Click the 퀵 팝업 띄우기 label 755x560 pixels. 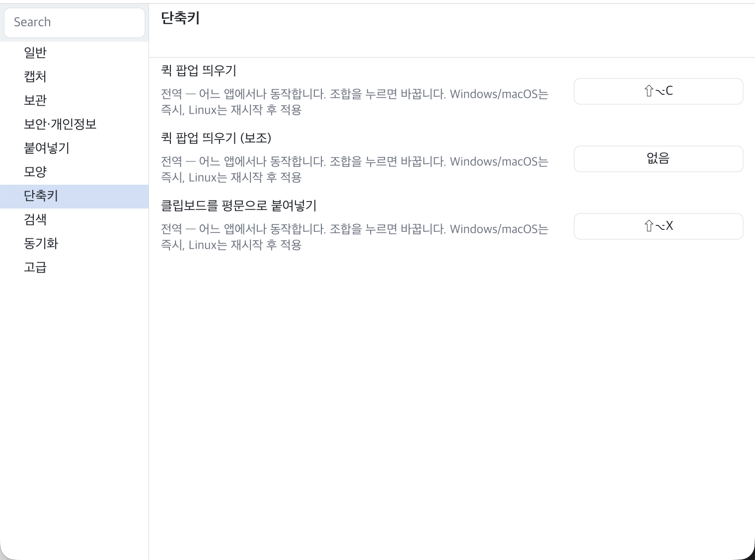(x=199, y=70)
